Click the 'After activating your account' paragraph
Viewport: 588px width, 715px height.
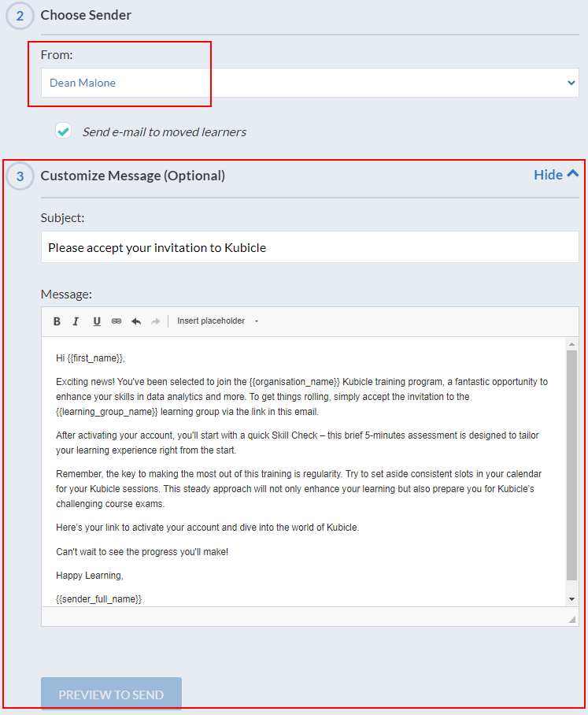click(298, 443)
